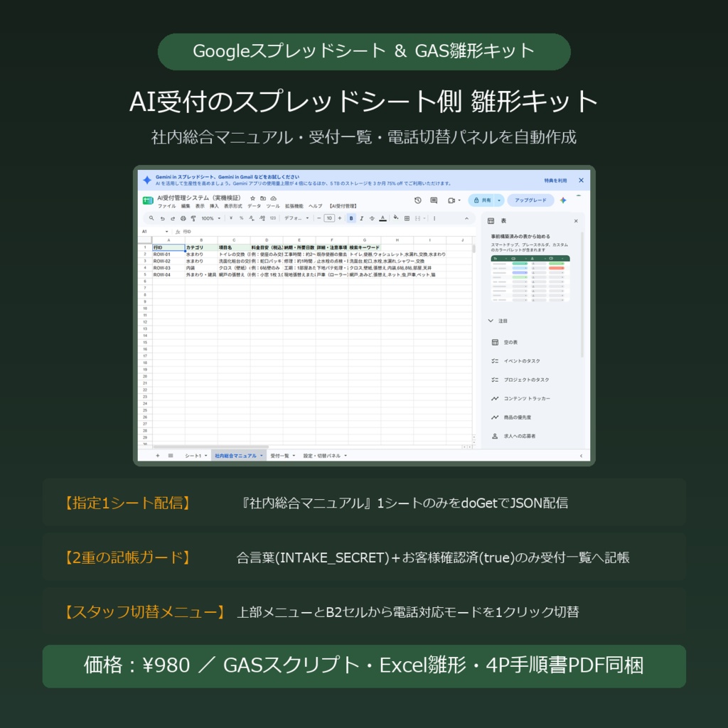The height and width of the screenshot is (728, 728).
Task: Click the 共有 share button
Action: [482, 200]
